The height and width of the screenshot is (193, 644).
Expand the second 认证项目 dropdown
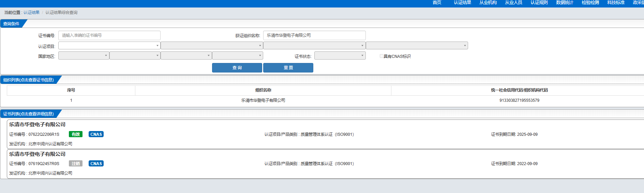[x=212, y=46]
